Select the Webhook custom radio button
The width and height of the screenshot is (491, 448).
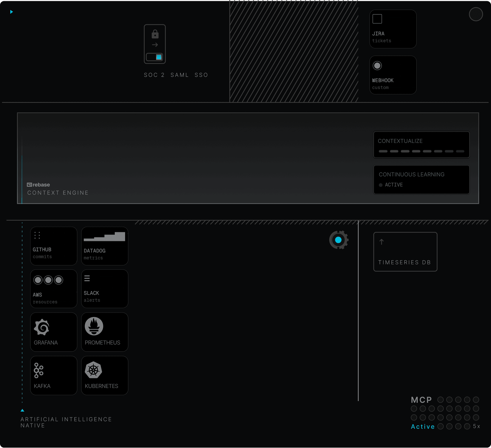point(377,66)
